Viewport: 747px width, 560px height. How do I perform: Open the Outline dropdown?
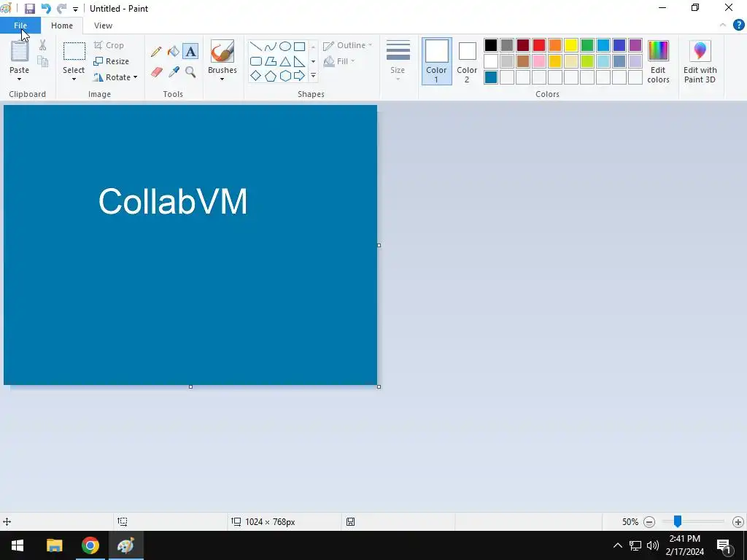click(347, 45)
